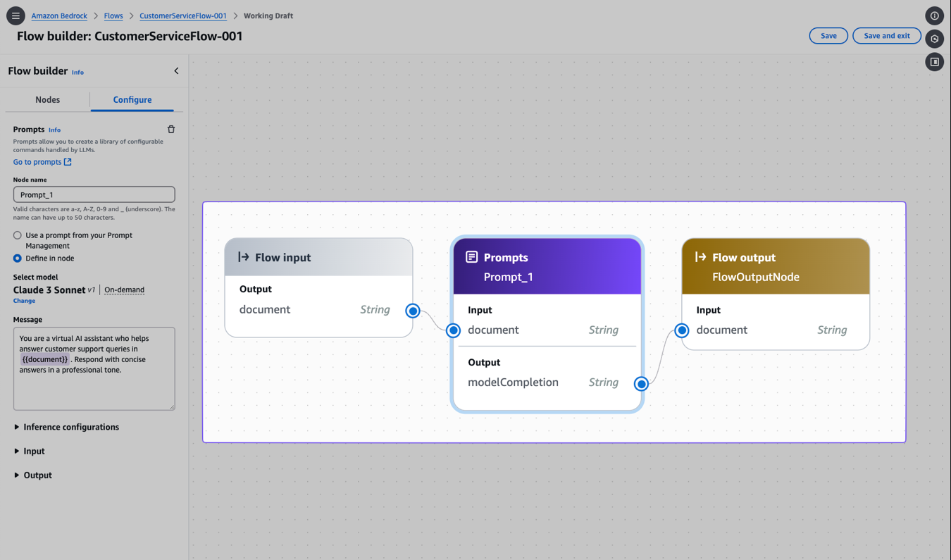Switch to the Configure tab
The width and height of the screenshot is (951, 560).
pos(132,100)
